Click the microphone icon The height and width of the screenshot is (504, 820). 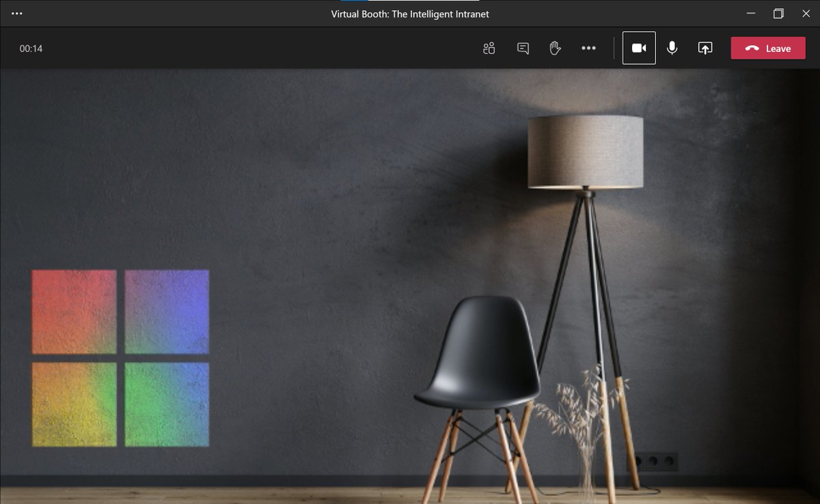tap(672, 48)
